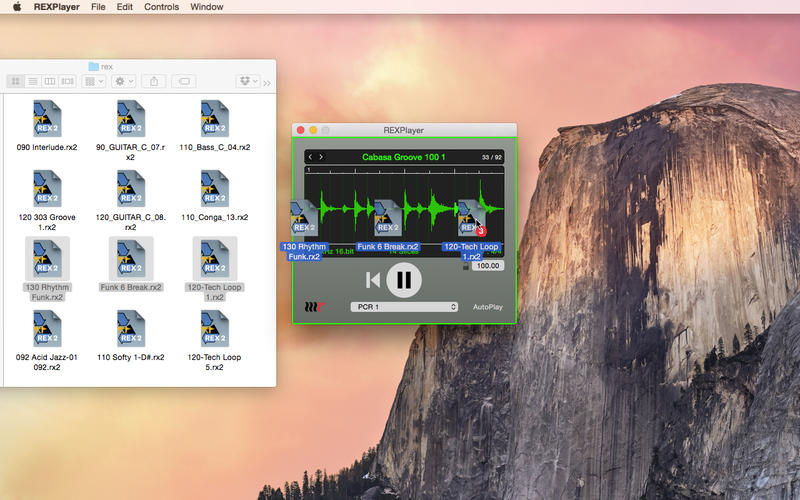Open the File menu

click(x=98, y=7)
